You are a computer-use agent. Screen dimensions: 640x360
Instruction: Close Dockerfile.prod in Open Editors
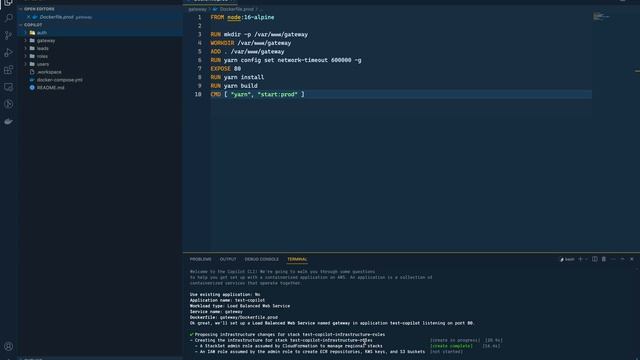click(28, 17)
